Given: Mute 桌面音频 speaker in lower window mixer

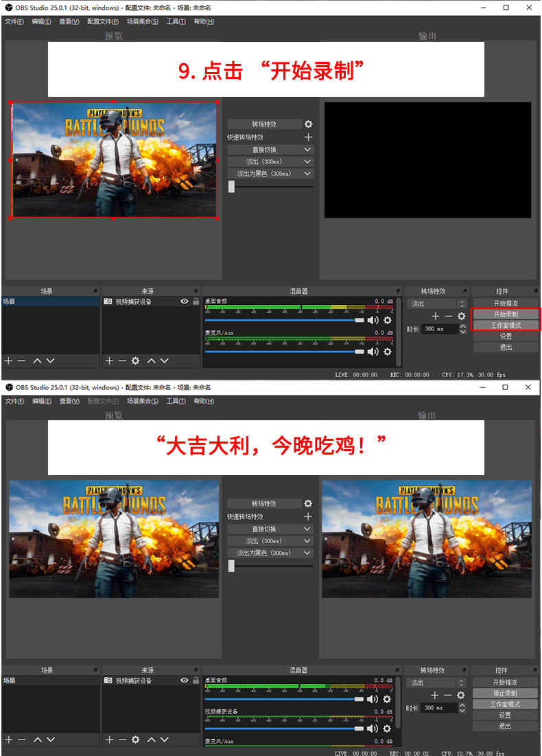Looking at the screenshot, I should 373,699.
